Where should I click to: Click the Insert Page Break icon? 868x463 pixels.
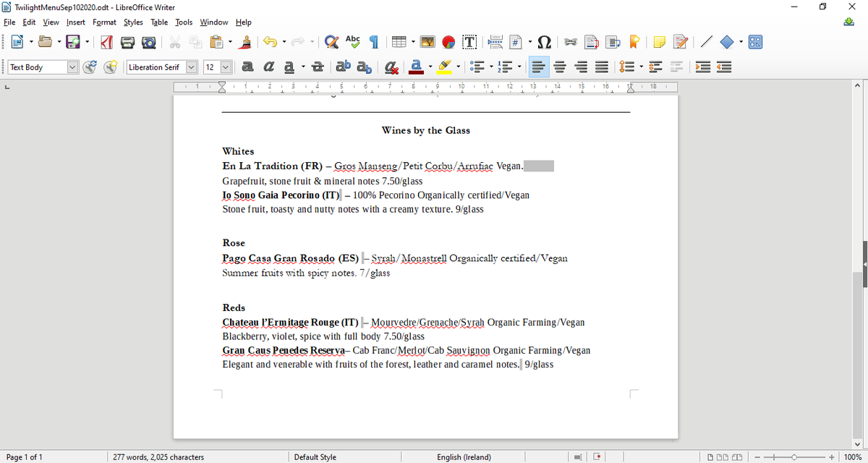(x=495, y=43)
